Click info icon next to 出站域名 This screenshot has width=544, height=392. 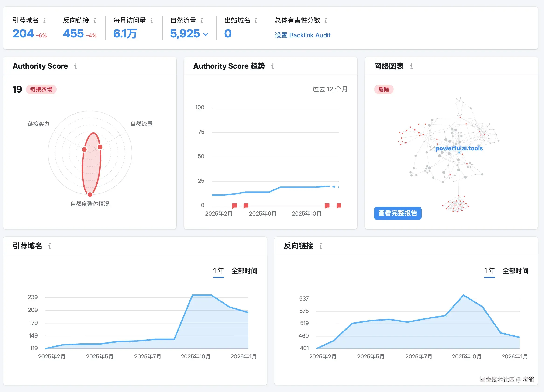pyautogui.click(x=256, y=21)
